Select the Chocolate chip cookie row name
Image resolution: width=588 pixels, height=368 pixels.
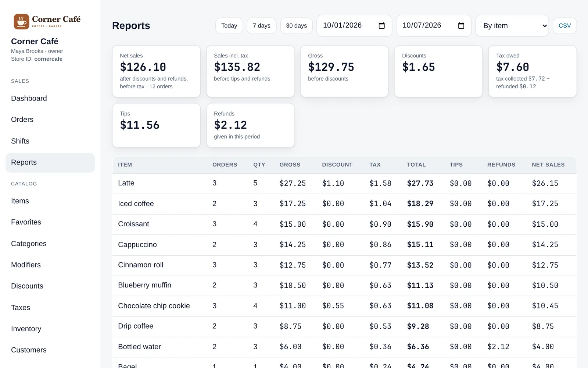coord(154,306)
